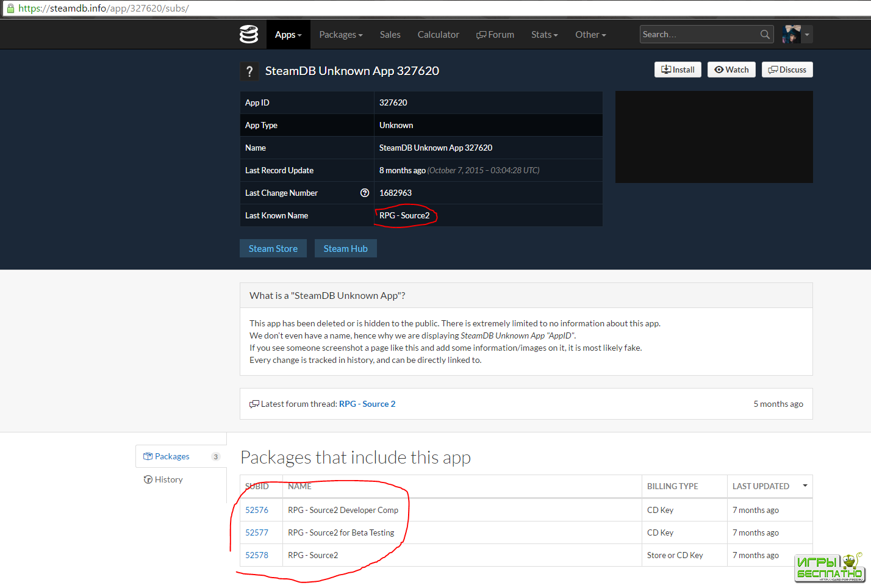Open SteamDB home logo

(248, 34)
